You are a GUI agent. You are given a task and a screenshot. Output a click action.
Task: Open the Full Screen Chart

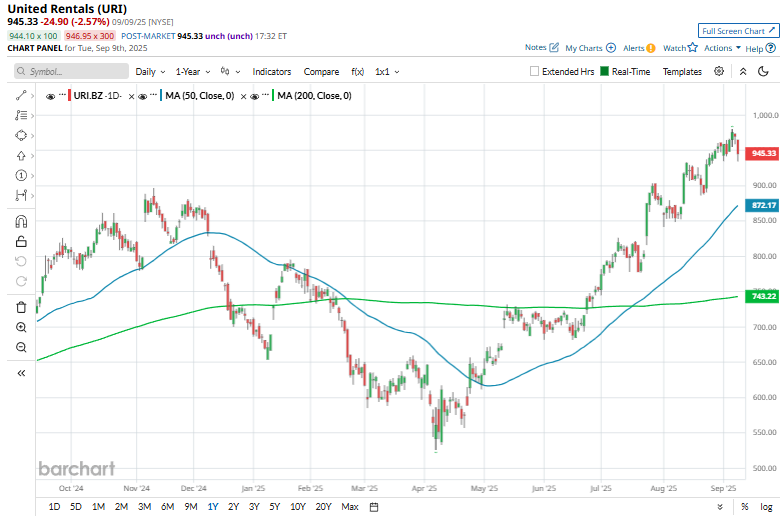point(738,31)
